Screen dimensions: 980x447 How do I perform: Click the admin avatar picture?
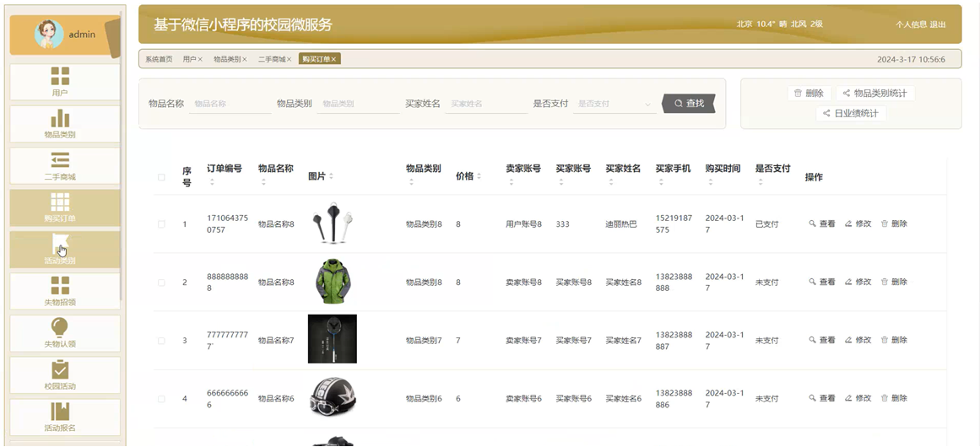[49, 35]
